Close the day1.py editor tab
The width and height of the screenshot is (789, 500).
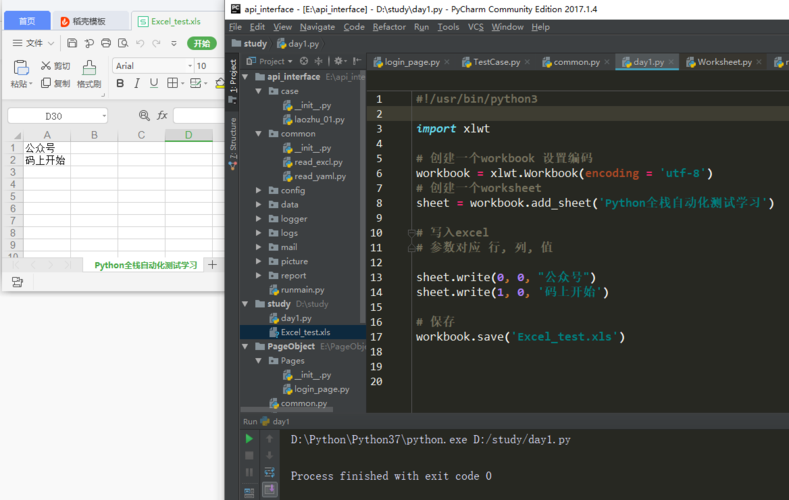click(671, 62)
